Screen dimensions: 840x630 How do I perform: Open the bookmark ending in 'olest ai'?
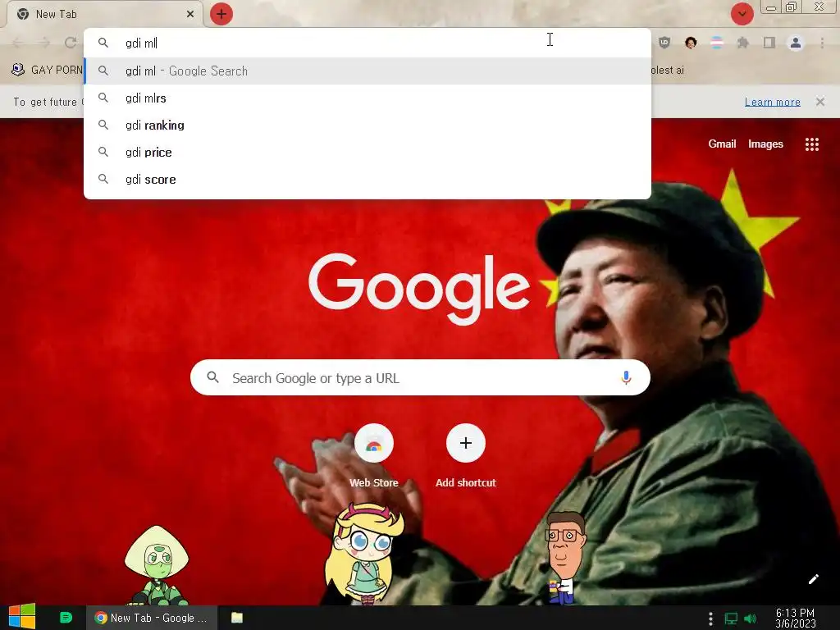[668, 70]
